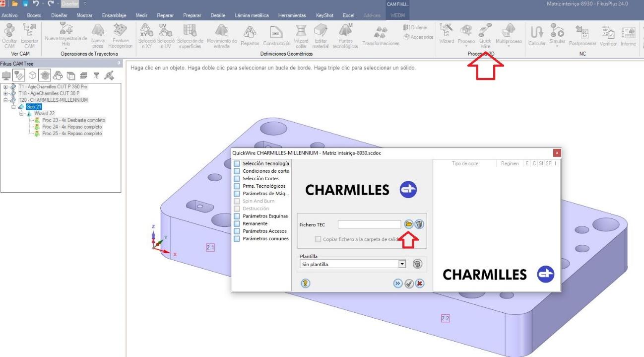Cancel the QuickWire dialog with red X

click(420, 284)
